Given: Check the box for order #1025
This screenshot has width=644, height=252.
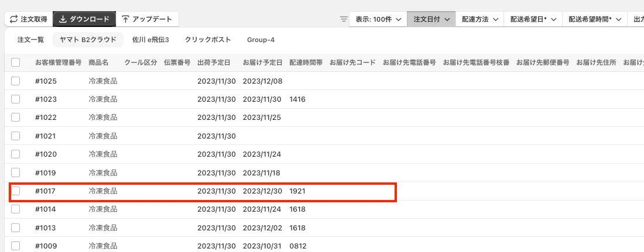Looking at the screenshot, I should tap(16, 81).
